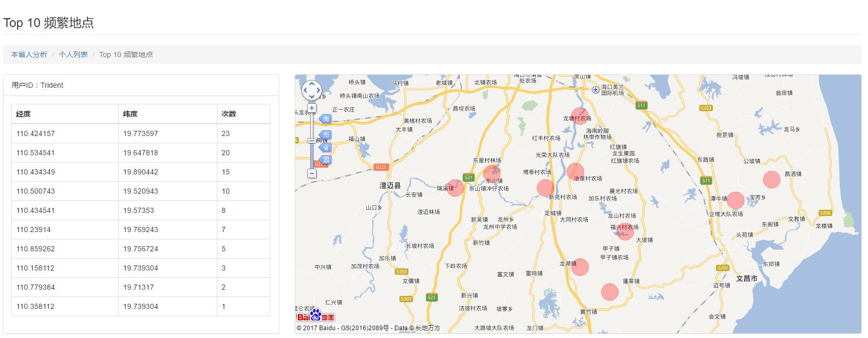Click the 次数 column header
Screen dimensions: 868x338
click(x=229, y=114)
